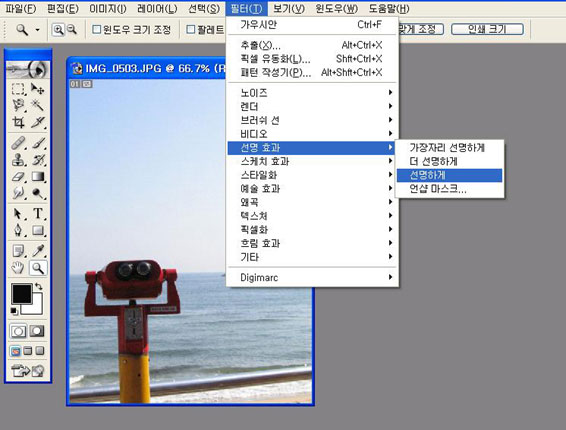
Task: Open the zoom tool preset dropdown arrow
Action: click(38, 30)
